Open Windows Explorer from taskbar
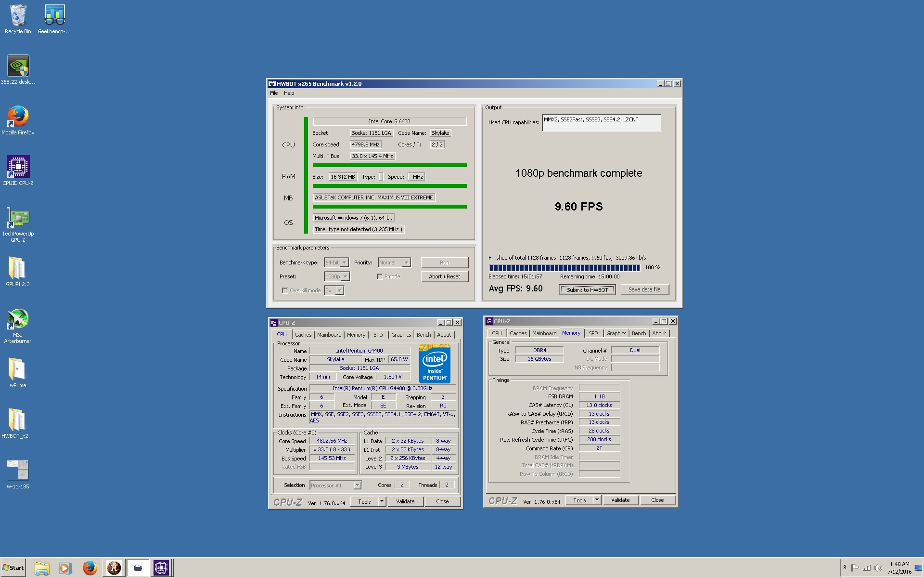 pos(42,568)
